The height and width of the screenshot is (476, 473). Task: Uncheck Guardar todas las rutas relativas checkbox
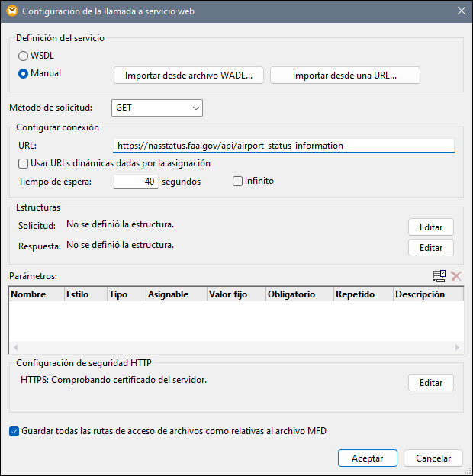(x=14, y=431)
